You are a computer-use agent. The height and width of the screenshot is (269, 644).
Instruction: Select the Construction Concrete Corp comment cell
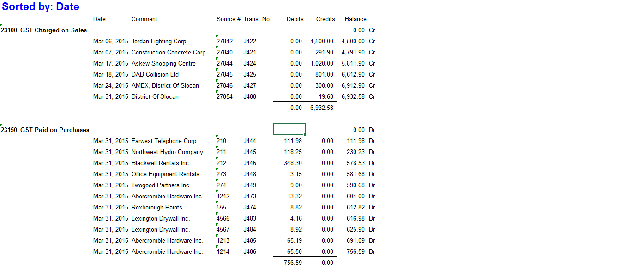(169, 52)
